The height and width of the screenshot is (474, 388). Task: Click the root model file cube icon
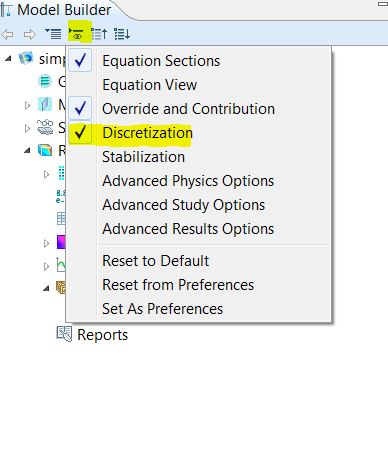pos(26,58)
